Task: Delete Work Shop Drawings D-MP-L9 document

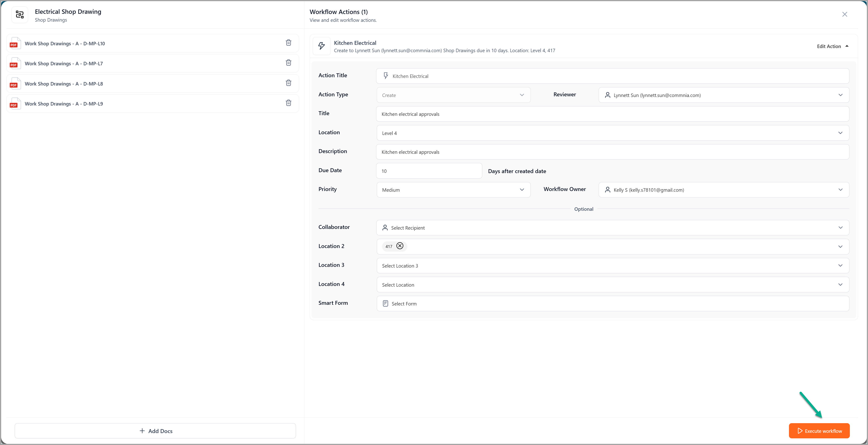Action: pyautogui.click(x=288, y=103)
